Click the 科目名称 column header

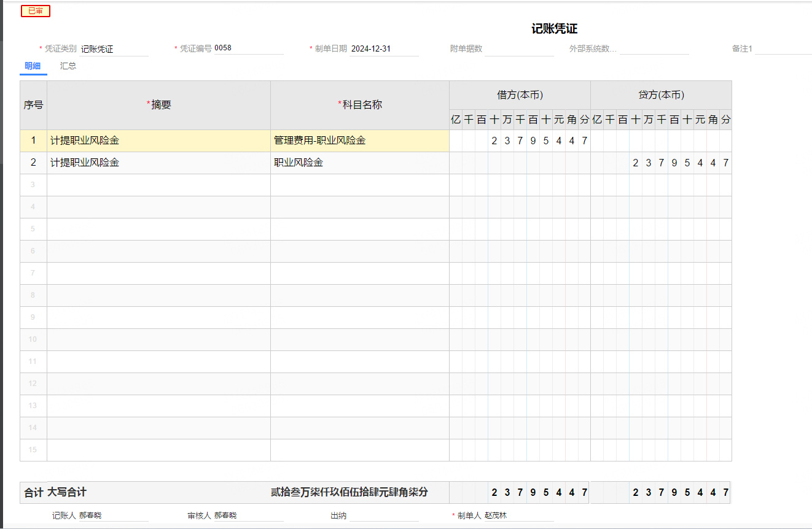359,105
